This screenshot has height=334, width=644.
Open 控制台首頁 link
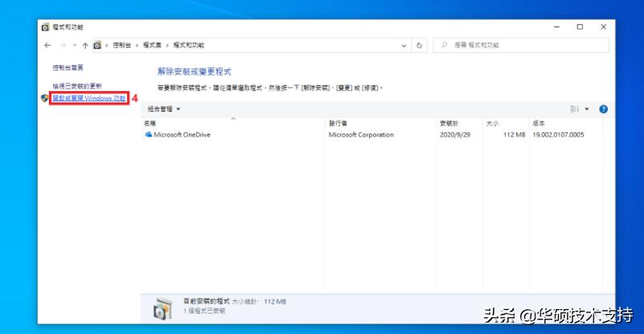[x=68, y=68]
